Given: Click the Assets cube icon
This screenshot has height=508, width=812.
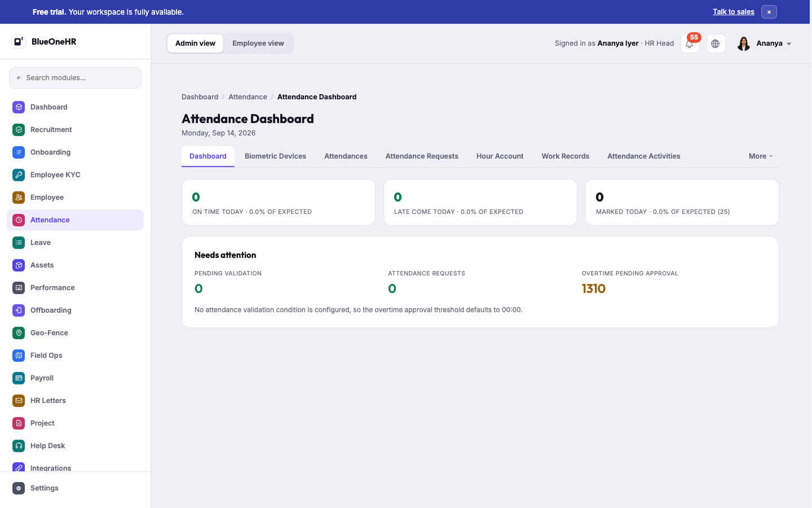Looking at the screenshot, I should pos(19,265).
